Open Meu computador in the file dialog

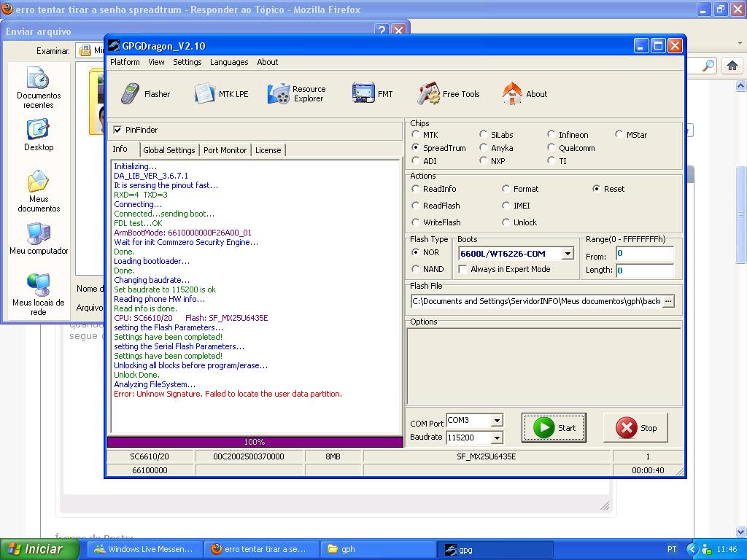pyautogui.click(x=39, y=238)
